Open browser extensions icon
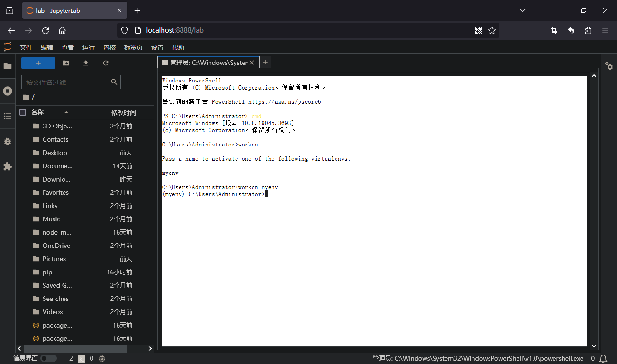Screen dimensions: 617x364 [588, 30]
